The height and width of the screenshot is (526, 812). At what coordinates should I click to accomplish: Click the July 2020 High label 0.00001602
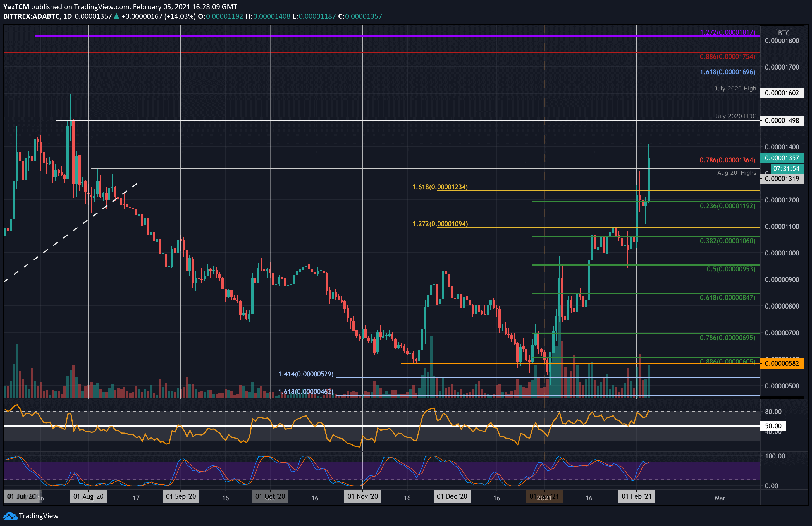click(x=782, y=93)
